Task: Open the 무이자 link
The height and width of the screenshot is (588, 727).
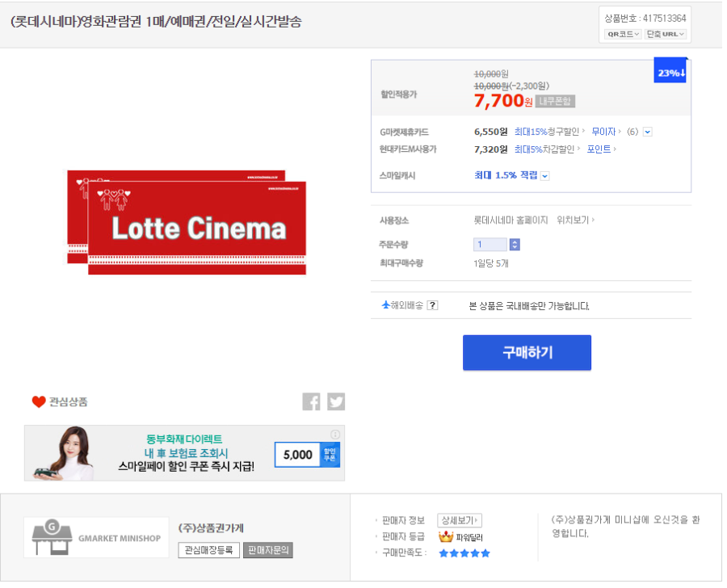Action: point(606,132)
